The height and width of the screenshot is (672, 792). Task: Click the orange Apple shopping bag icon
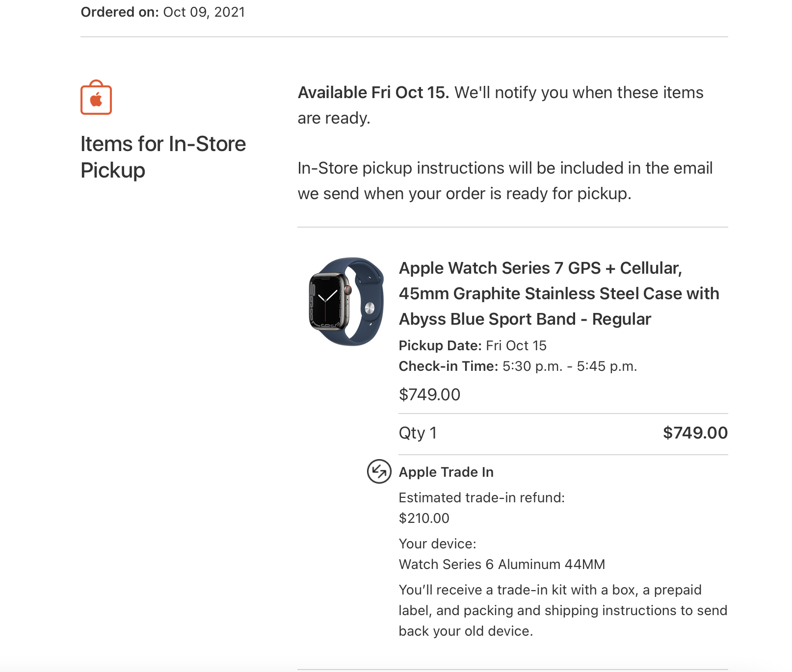click(x=96, y=98)
